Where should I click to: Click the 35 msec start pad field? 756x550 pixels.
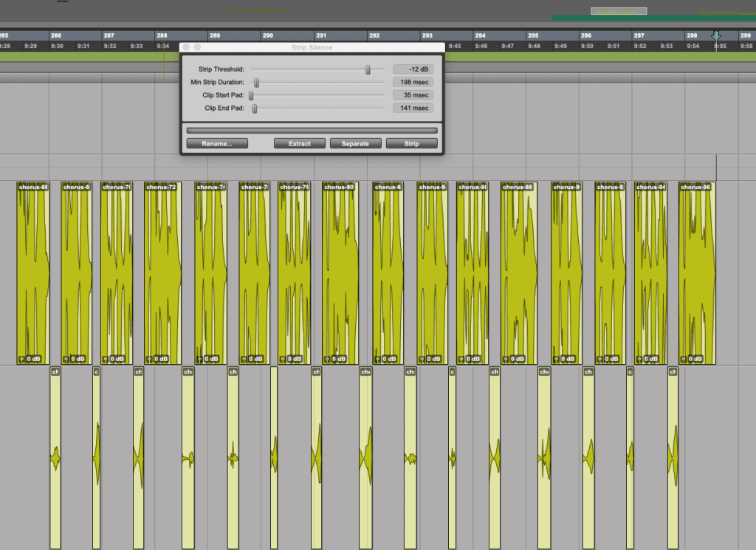[x=413, y=95]
